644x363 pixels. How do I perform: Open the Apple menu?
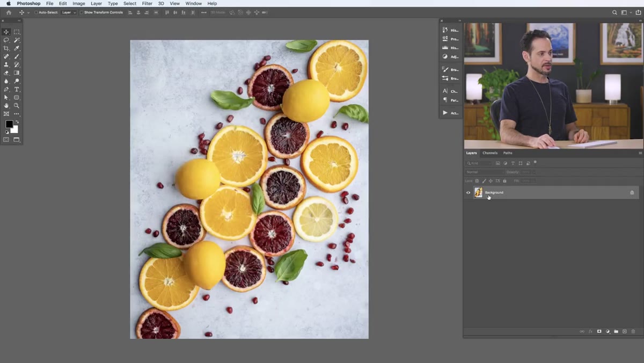[x=8, y=3]
